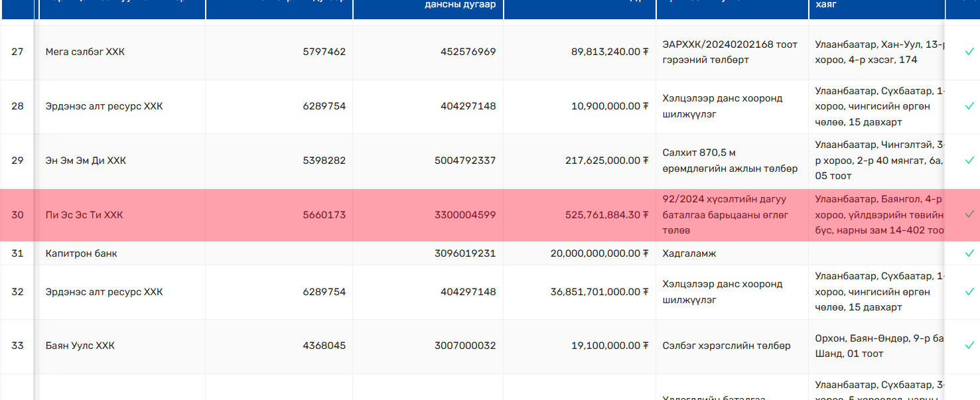Click the amount 20,000,000,000.00 ₮

pos(600,253)
